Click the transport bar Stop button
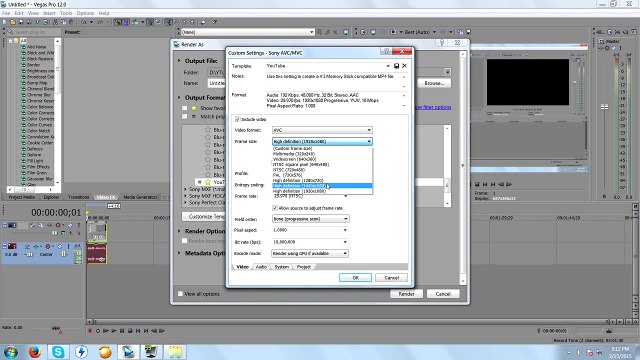The width and height of the screenshot is (640, 360). [x=130, y=331]
